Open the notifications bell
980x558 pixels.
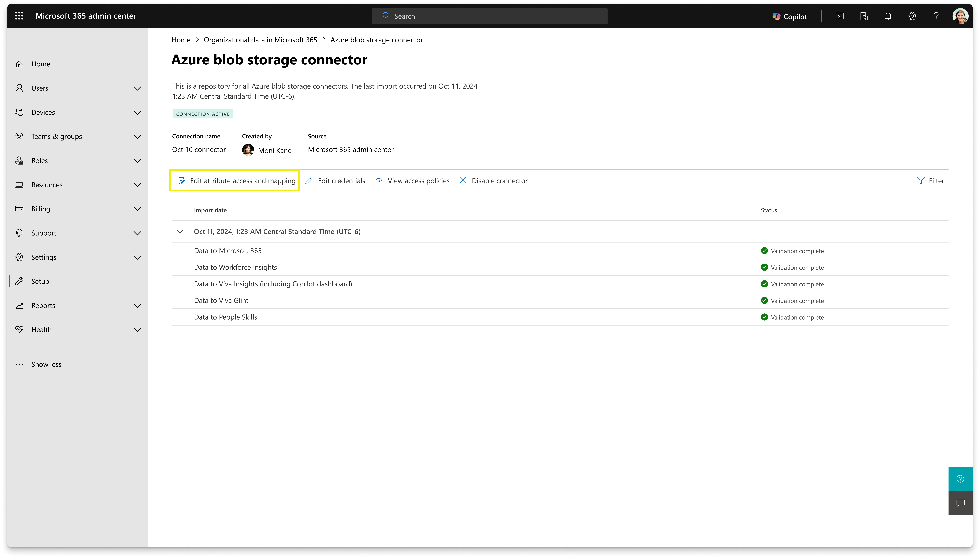888,16
